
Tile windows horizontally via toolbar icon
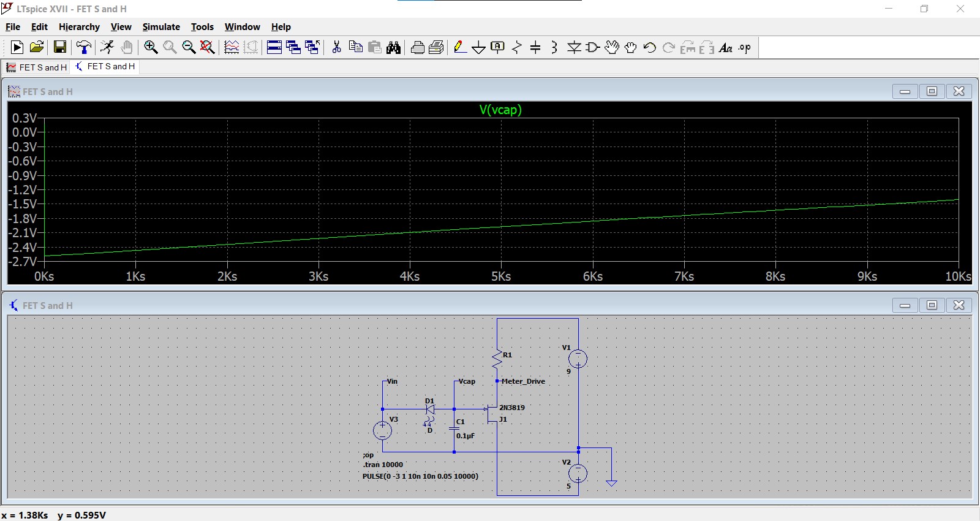tap(274, 47)
